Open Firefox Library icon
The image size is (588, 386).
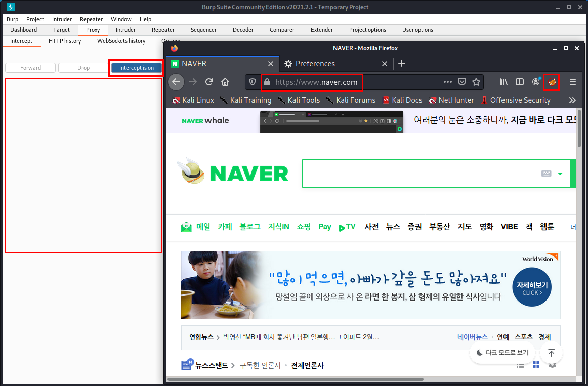click(x=503, y=82)
